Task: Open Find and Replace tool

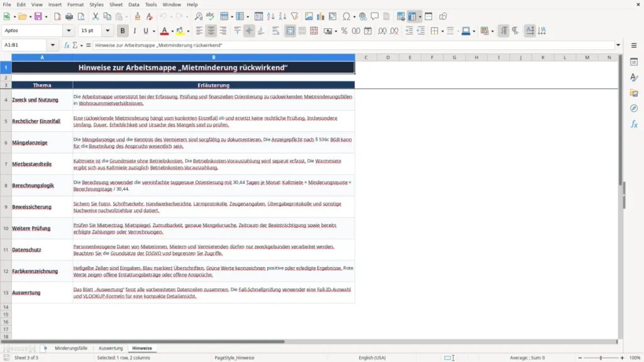Action: (x=198, y=16)
